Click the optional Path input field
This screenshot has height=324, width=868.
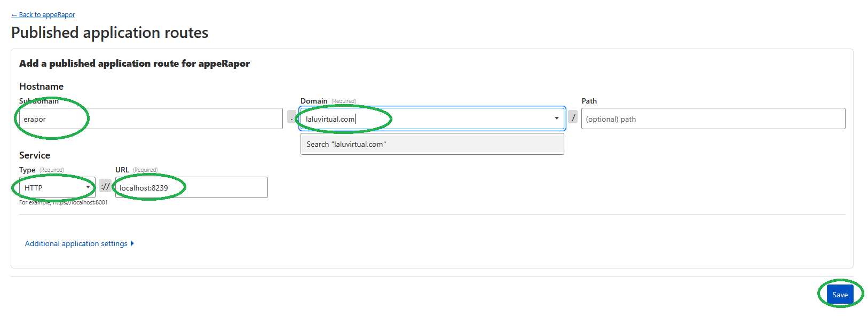coord(713,118)
